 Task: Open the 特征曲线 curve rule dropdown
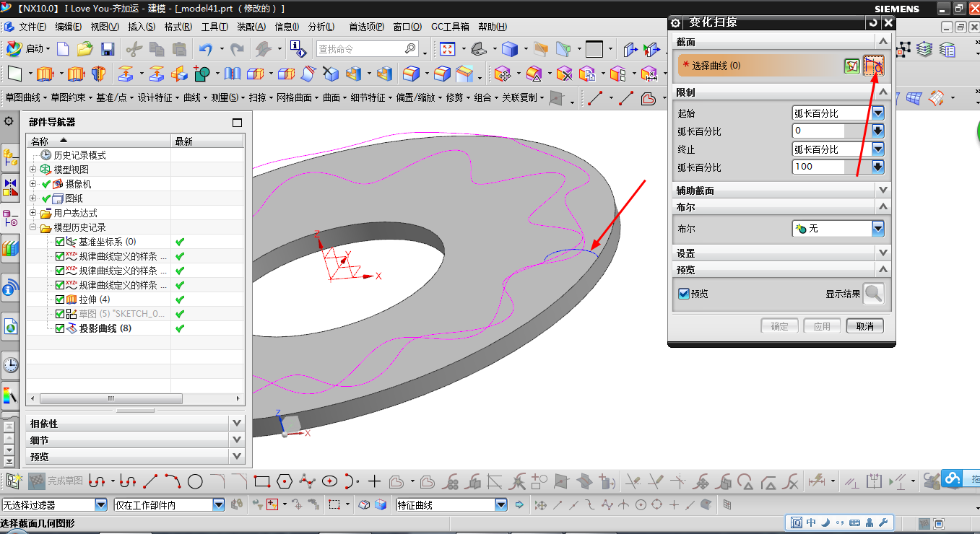pyautogui.click(x=501, y=505)
